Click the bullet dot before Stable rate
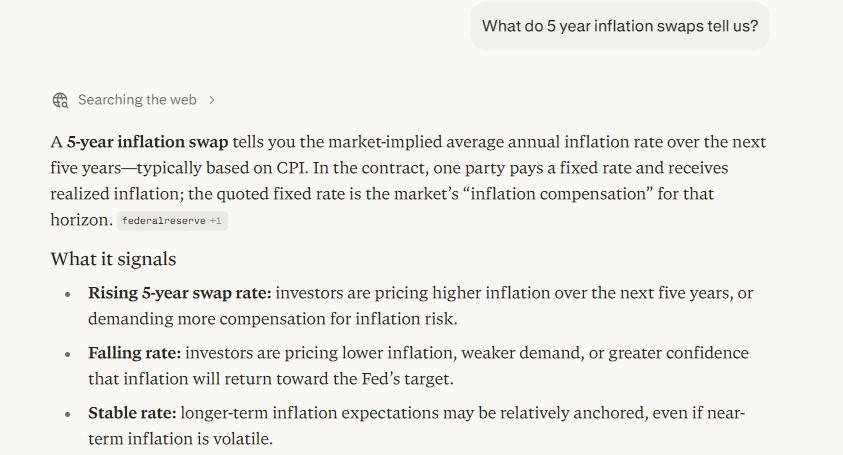Image resolution: width=843 pixels, height=455 pixels. [68, 415]
